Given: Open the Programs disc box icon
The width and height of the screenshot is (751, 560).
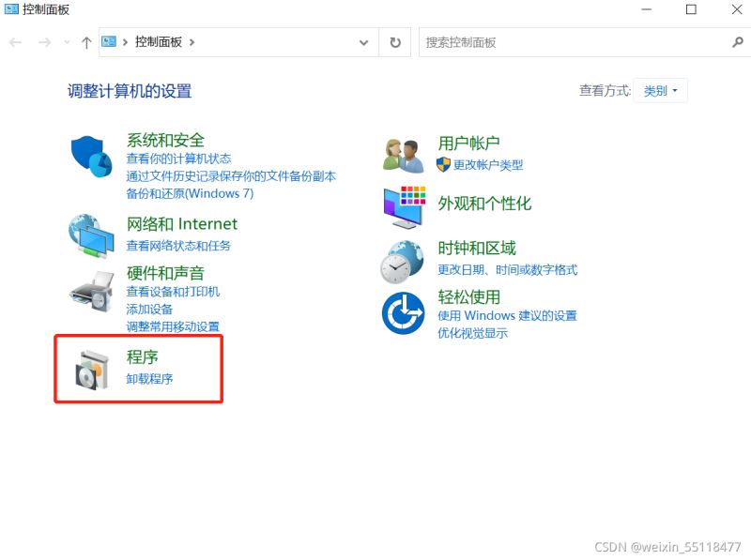Looking at the screenshot, I should pos(92,370).
